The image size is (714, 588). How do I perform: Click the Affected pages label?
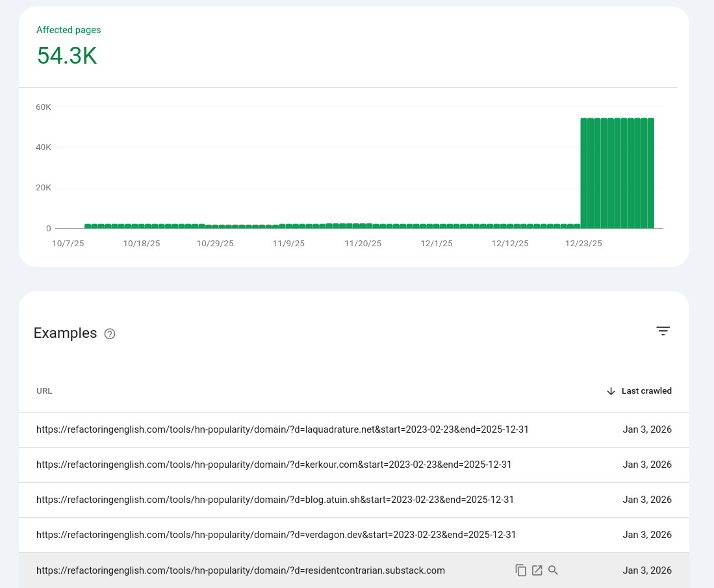click(69, 30)
